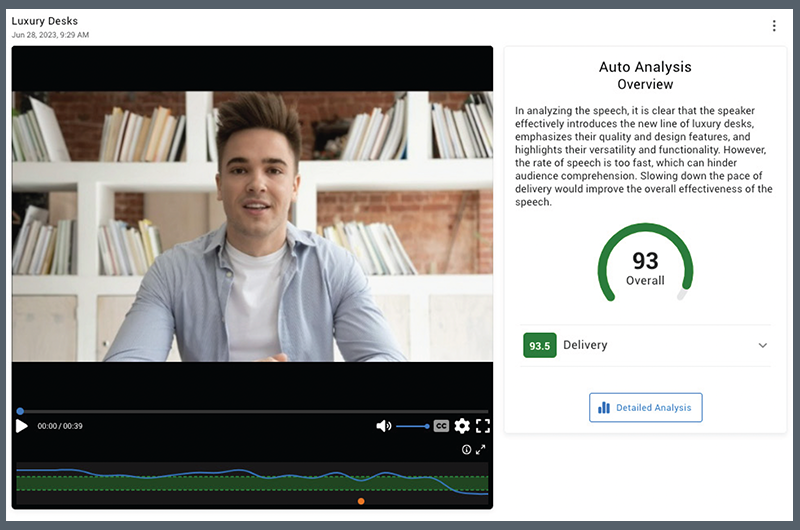Click the Auto Analysis Overview heading
800x530 pixels.
point(645,75)
